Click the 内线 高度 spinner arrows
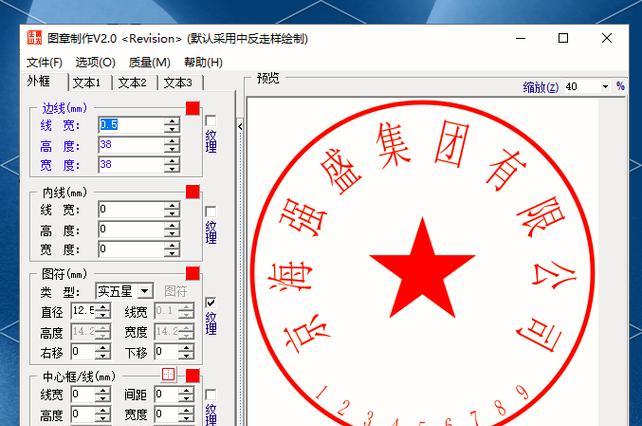 pyautogui.click(x=172, y=229)
